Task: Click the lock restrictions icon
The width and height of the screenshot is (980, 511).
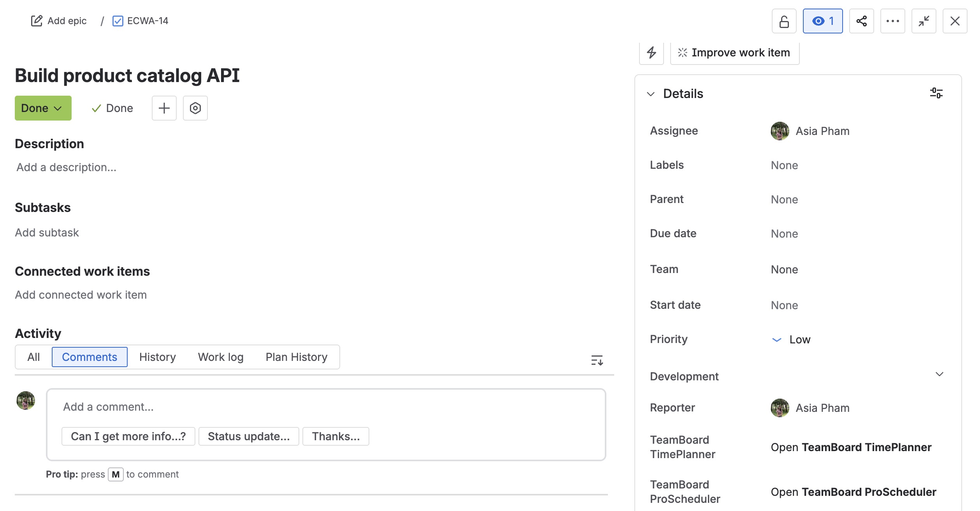Action: click(x=784, y=21)
